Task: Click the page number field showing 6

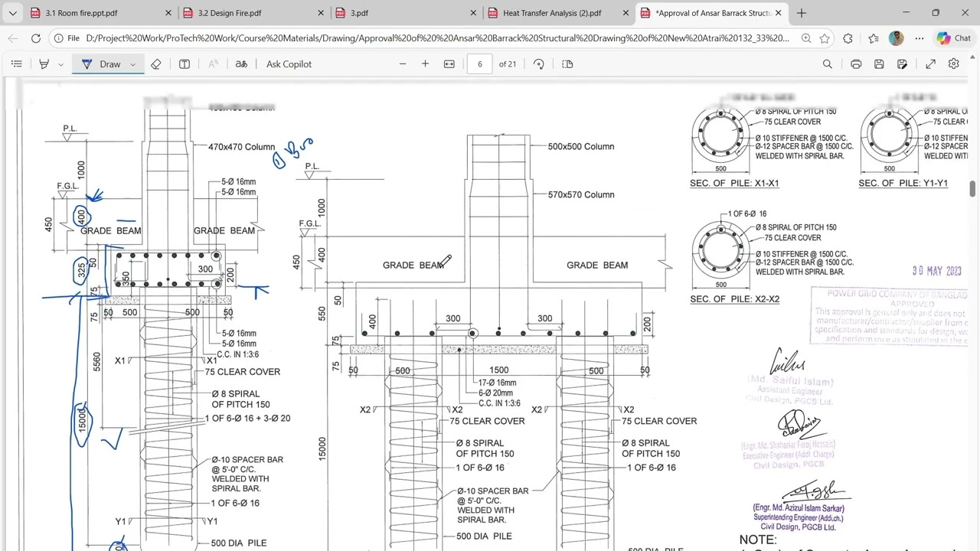Action: point(480,64)
